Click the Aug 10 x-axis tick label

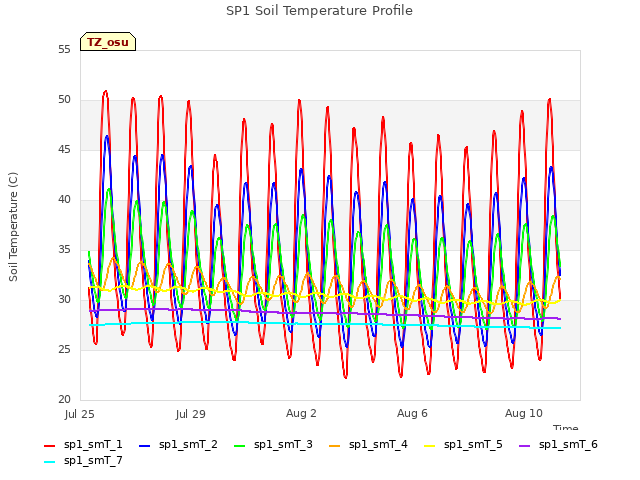point(524,413)
